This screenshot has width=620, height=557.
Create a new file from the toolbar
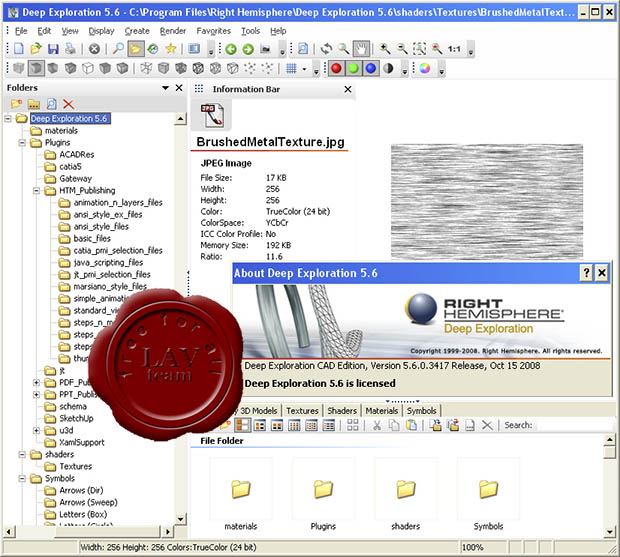pyautogui.click(x=19, y=49)
